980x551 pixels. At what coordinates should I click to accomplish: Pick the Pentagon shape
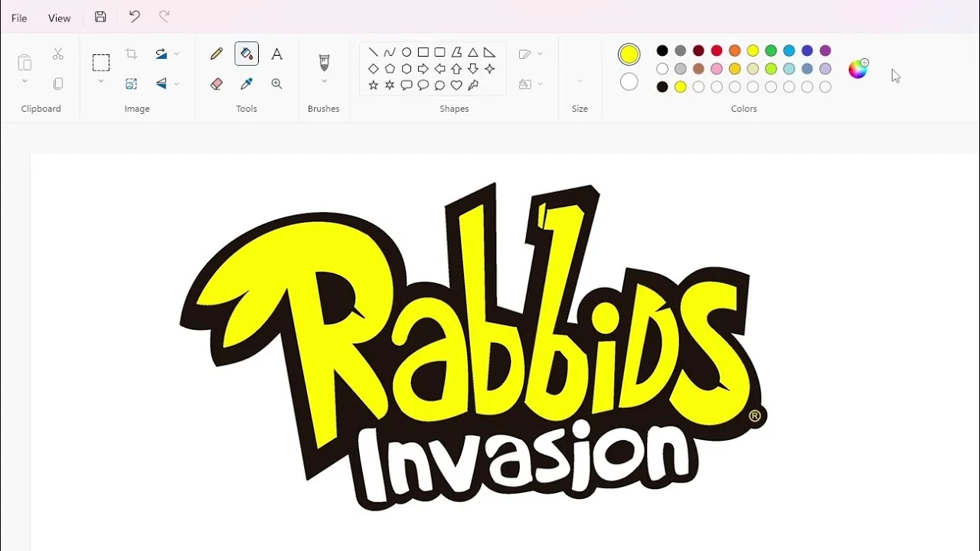390,69
